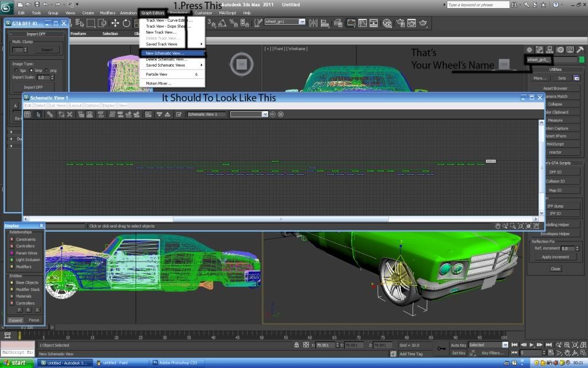Image resolution: width=588 pixels, height=368 pixels.
Task: Click the Select arrow tool in Schematic View
Action: (38, 114)
